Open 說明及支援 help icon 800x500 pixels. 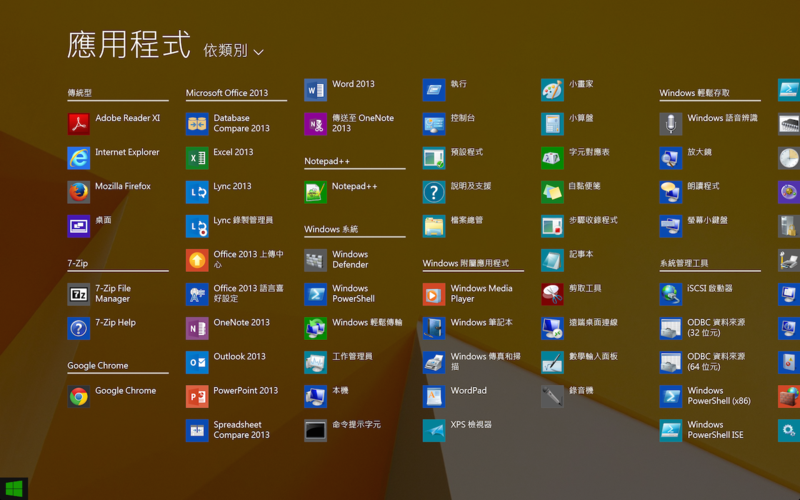434,192
